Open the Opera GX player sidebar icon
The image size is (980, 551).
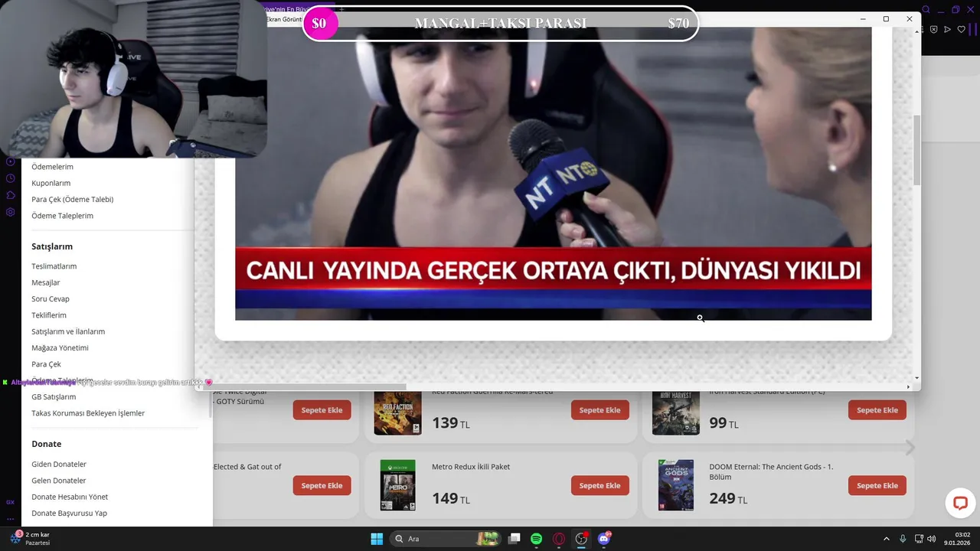click(x=11, y=161)
